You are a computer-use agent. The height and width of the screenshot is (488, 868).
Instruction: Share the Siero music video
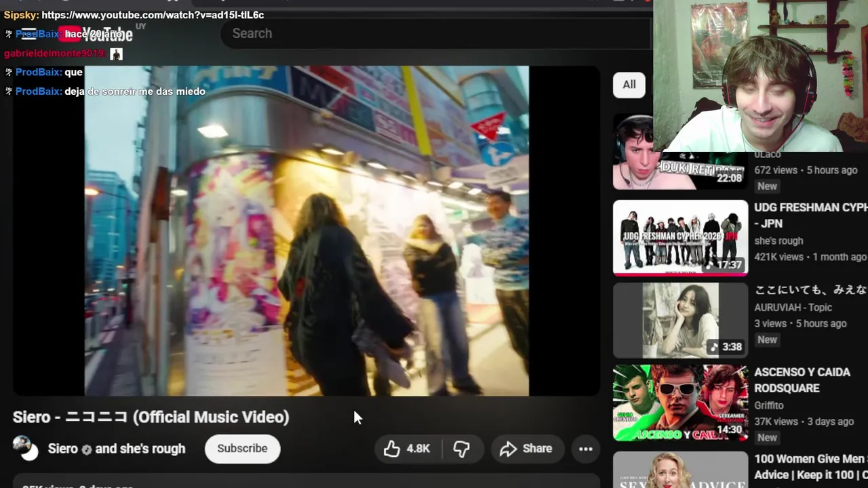(x=526, y=449)
